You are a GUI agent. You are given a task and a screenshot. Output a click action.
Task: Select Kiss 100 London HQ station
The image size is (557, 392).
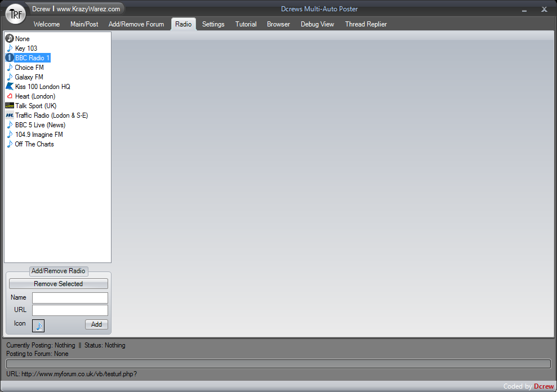(x=43, y=87)
